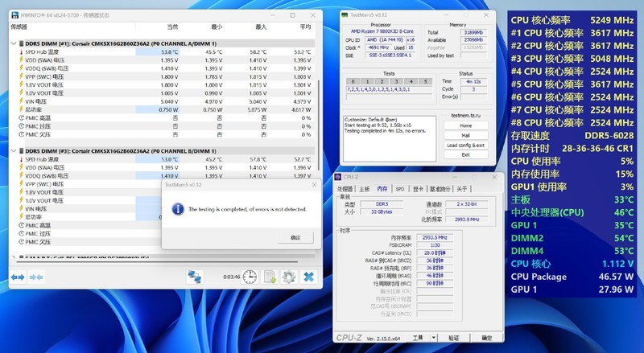Click the HWiNFO collapse columns arrows icon
Screen dimensions: 644x353
pyautogui.click(x=36, y=277)
